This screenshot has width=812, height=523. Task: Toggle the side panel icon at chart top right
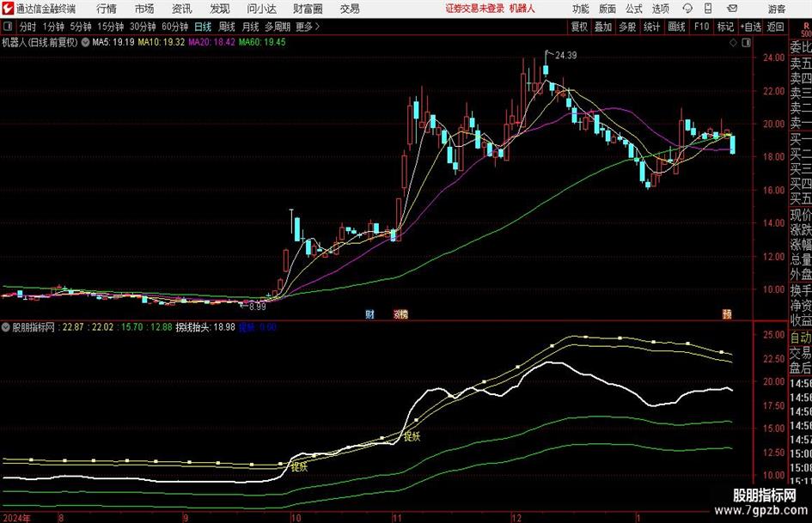click(746, 43)
